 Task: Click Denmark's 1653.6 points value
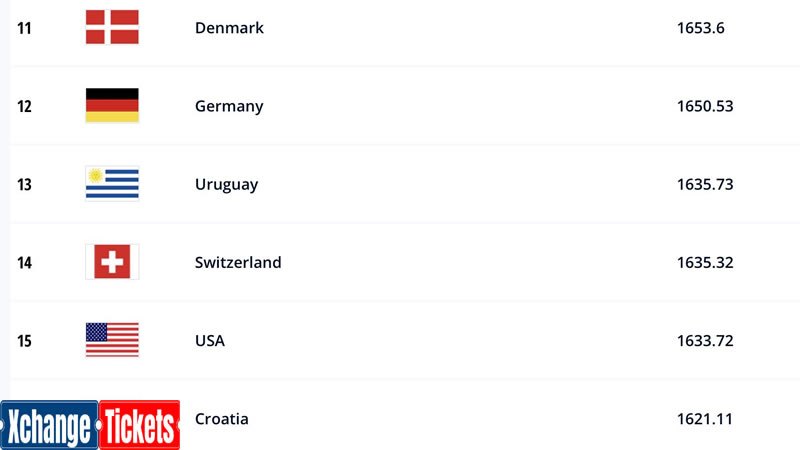pyautogui.click(x=701, y=28)
